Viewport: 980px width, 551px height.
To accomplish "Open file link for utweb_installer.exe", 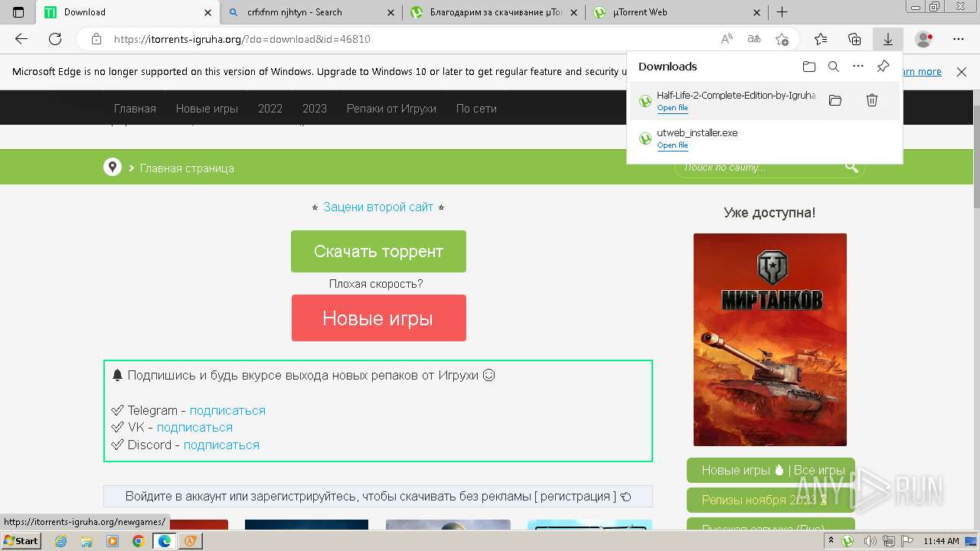I will 672,145.
